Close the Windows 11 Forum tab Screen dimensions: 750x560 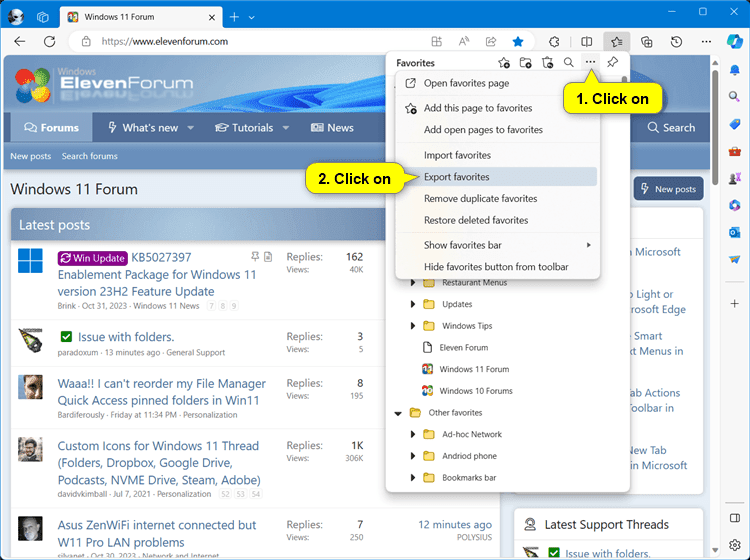point(212,17)
